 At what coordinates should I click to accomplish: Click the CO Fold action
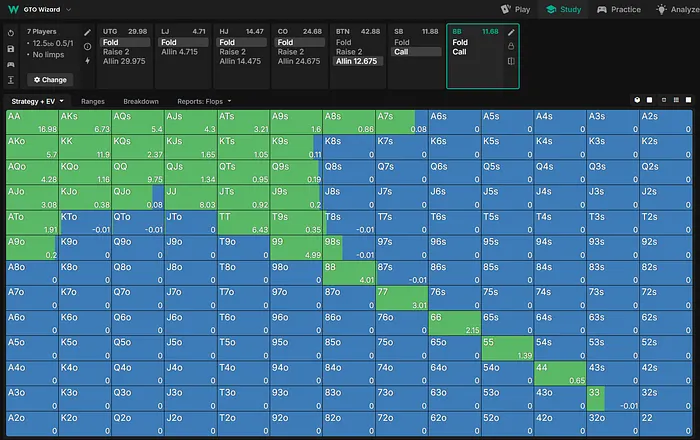pyautogui.click(x=300, y=42)
